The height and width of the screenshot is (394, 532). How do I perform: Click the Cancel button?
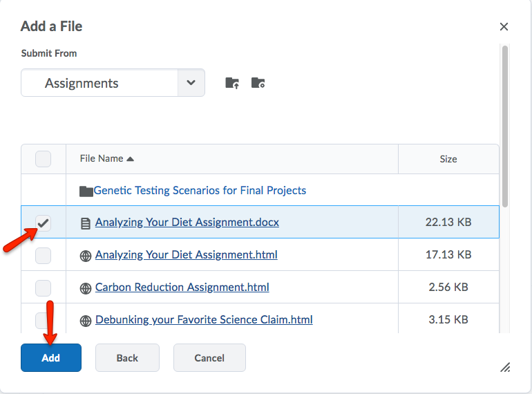[209, 358]
